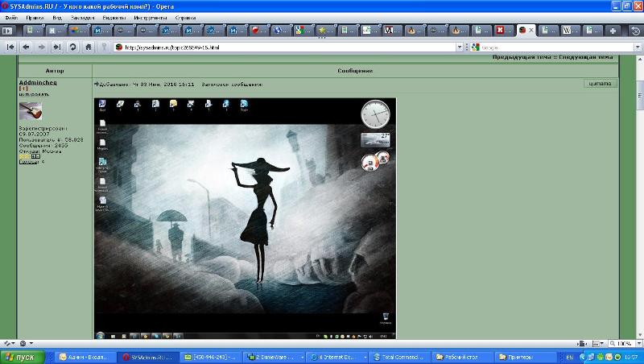
Task: Open the Файл menu
Action: coord(11,18)
